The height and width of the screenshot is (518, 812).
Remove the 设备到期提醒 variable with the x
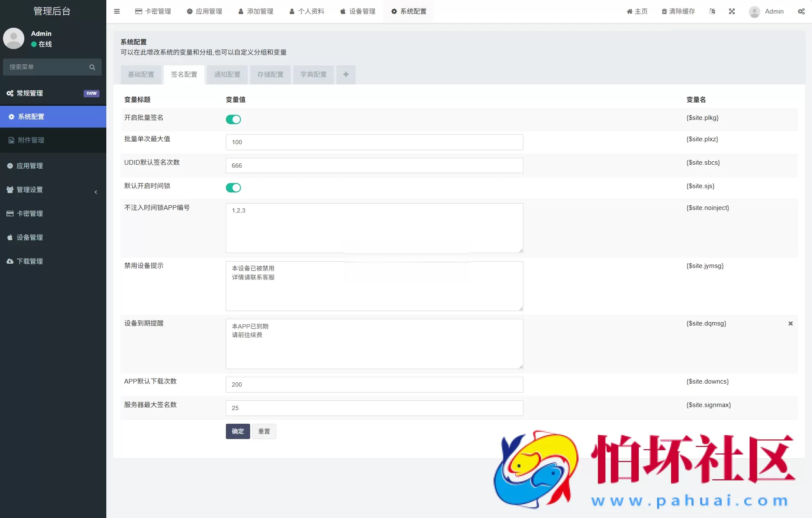[791, 323]
